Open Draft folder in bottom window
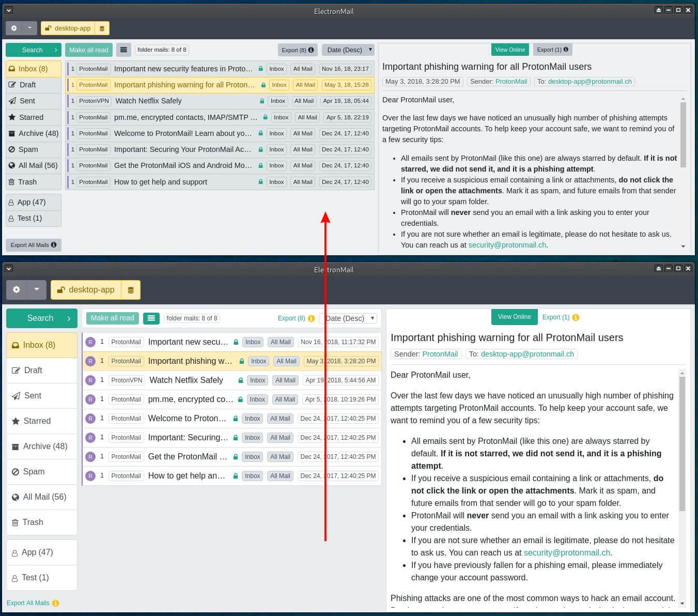The width and height of the screenshot is (698, 616). tap(42, 371)
